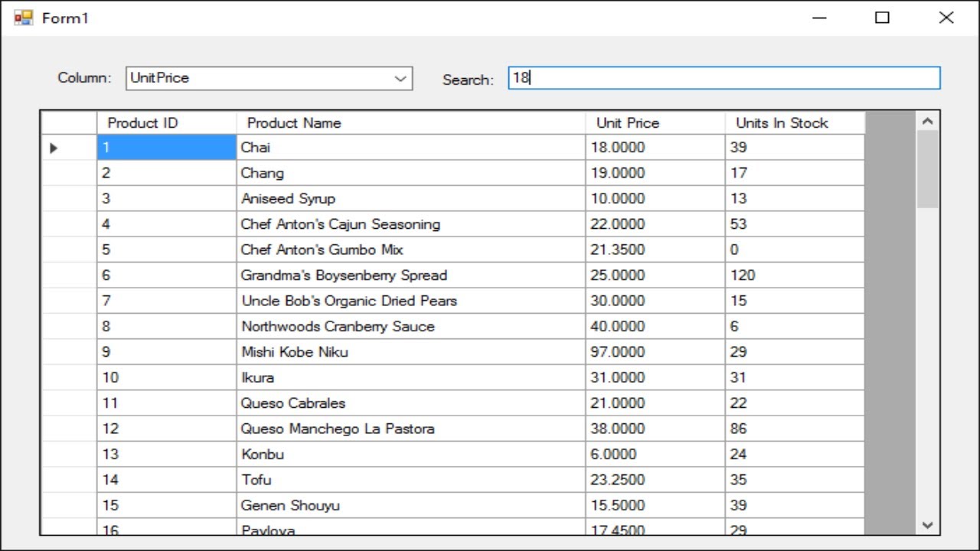Screen dimensions: 980x551
Task: Click the Product ID 14 cell
Action: click(167, 480)
